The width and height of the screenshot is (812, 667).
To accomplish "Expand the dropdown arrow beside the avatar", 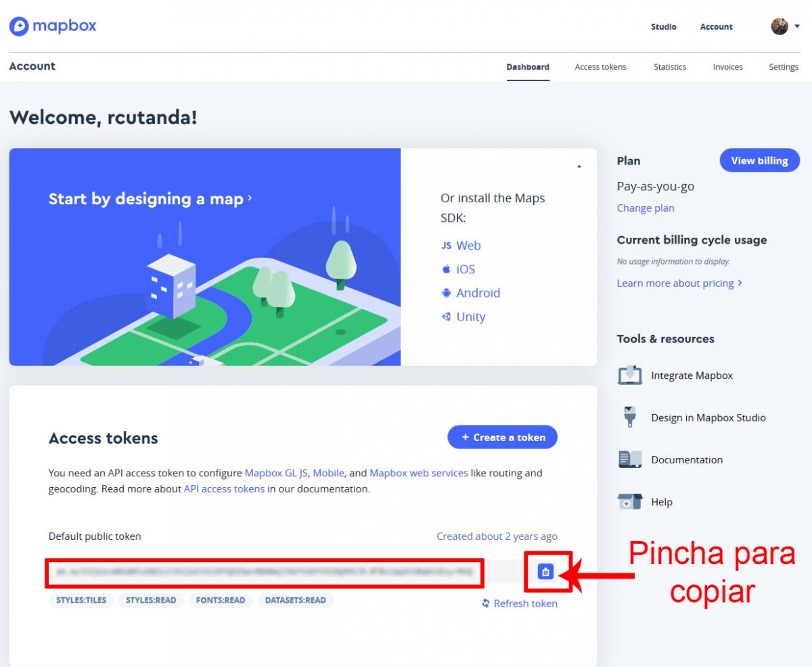I will click(x=796, y=27).
